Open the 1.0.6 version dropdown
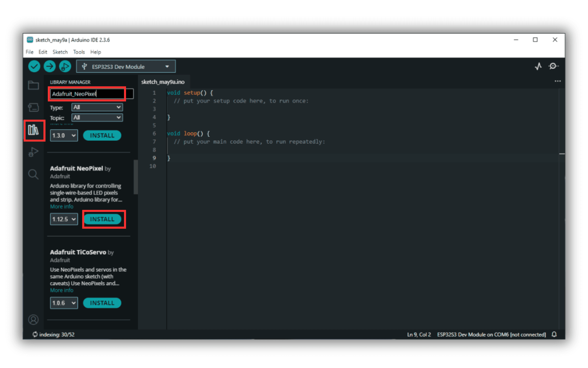Screen dimensions: 588x368 point(64,303)
